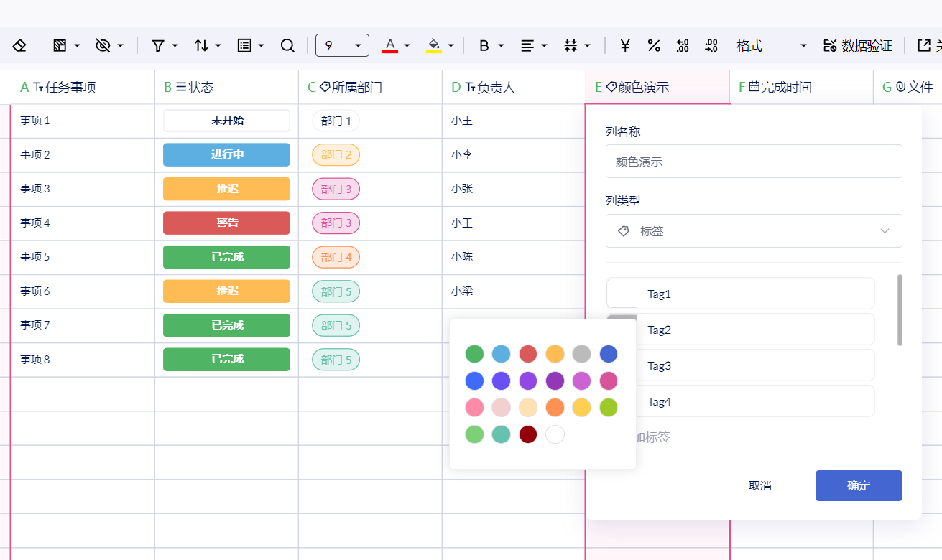The image size is (942, 560).
Task: Click the 部门 2 tag of 事项 2
Action: tap(336, 154)
